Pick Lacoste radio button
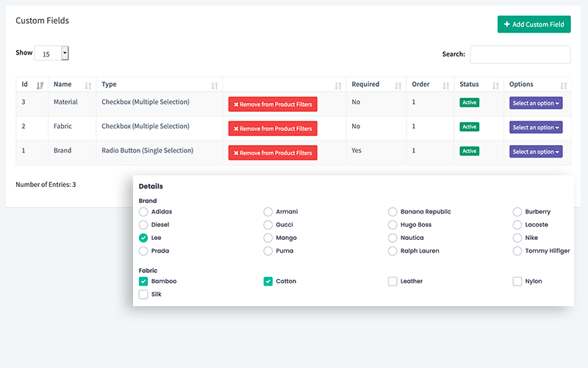588x368 pixels. click(x=517, y=225)
